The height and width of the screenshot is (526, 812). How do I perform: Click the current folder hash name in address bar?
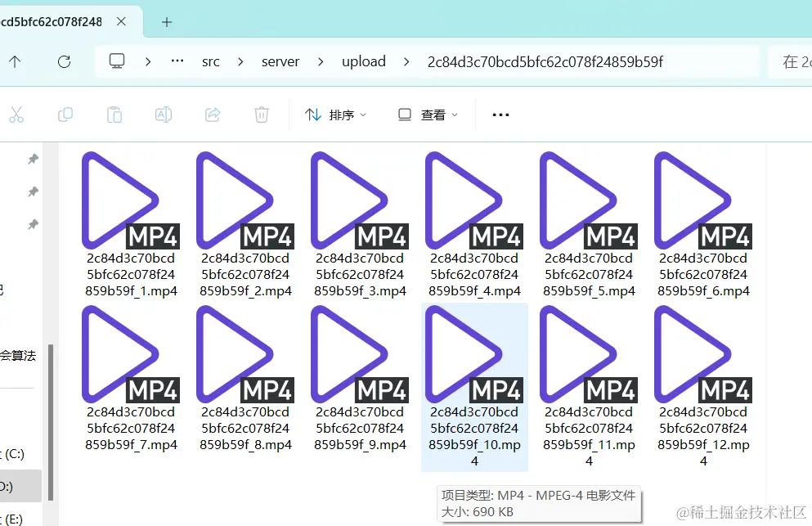point(545,62)
